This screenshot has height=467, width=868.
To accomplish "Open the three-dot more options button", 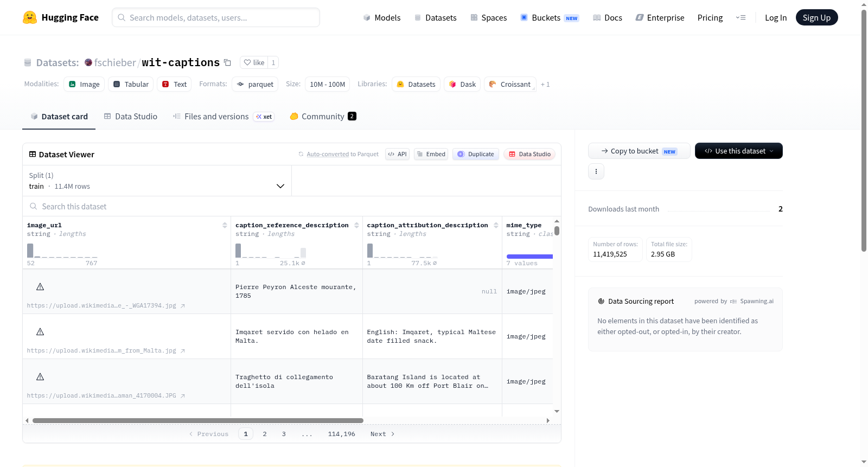I will tap(596, 171).
